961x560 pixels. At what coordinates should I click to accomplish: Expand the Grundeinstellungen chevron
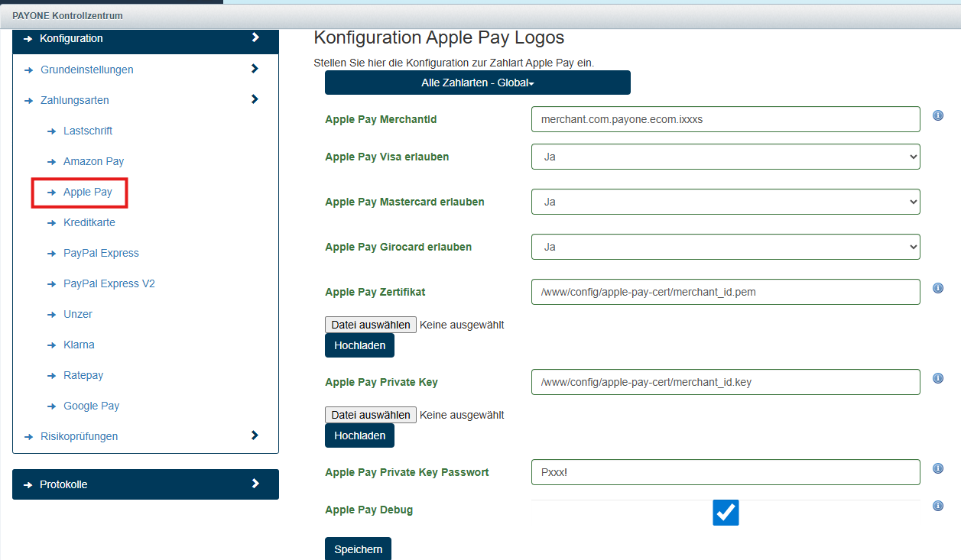[x=255, y=69]
